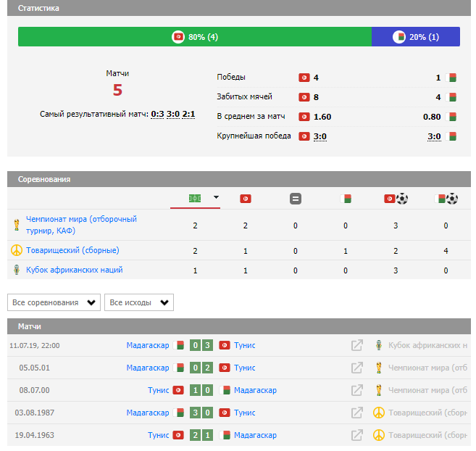The height and width of the screenshot is (451, 476).
Task: Click green Tunisia 80% win bar
Action: tap(195, 37)
